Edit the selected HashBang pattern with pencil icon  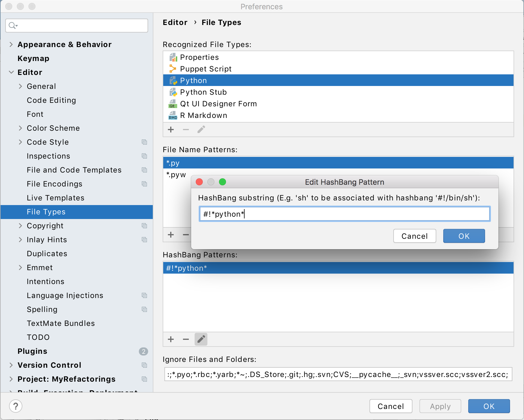click(201, 339)
